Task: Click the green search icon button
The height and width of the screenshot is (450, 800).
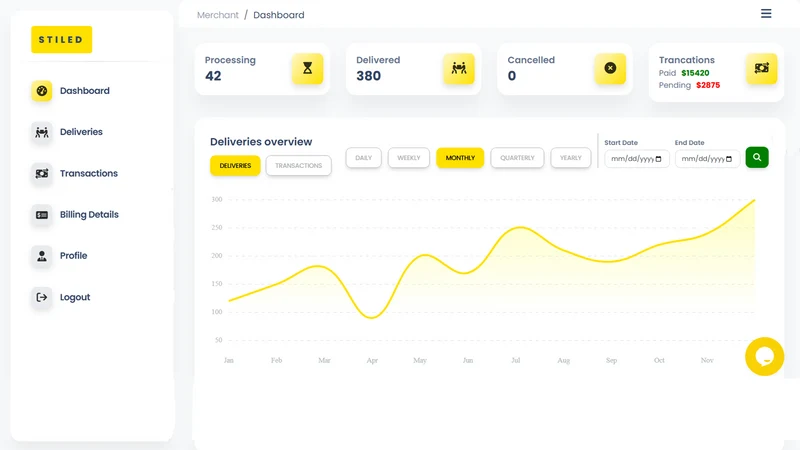Action: click(757, 157)
